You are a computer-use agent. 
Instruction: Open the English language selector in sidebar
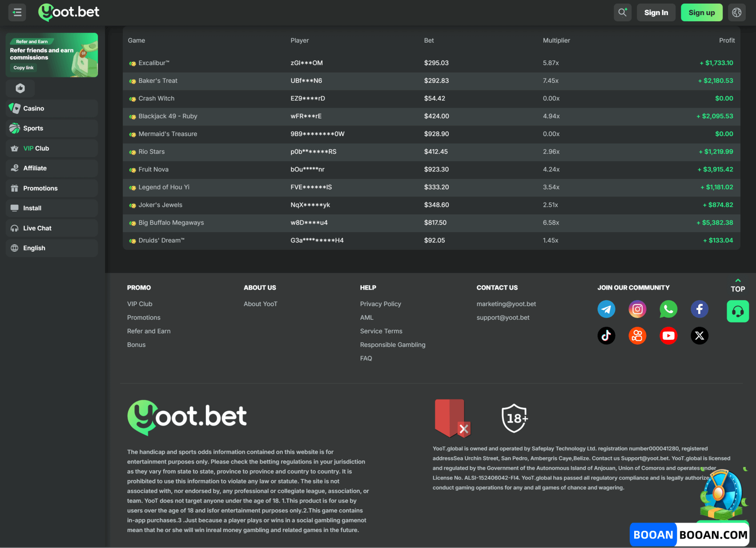tap(52, 248)
